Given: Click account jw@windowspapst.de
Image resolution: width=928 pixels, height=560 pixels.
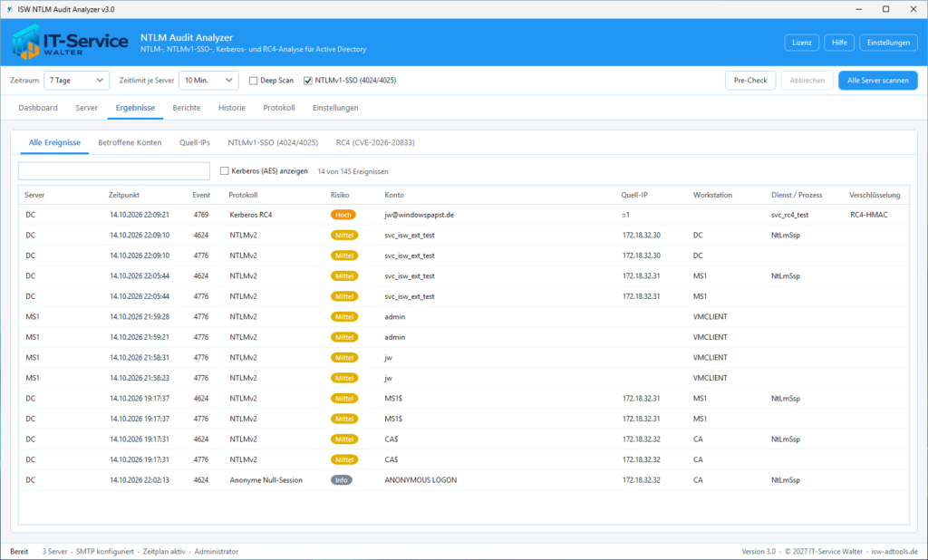Looking at the screenshot, I should [419, 215].
